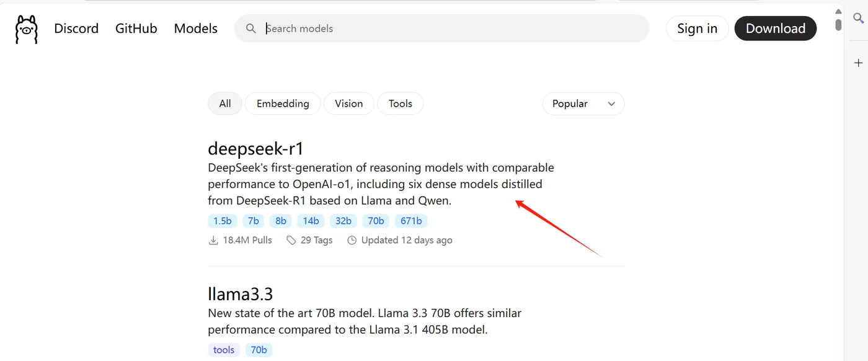Click the search magnifier icon in search bar

tap(251, 29)
